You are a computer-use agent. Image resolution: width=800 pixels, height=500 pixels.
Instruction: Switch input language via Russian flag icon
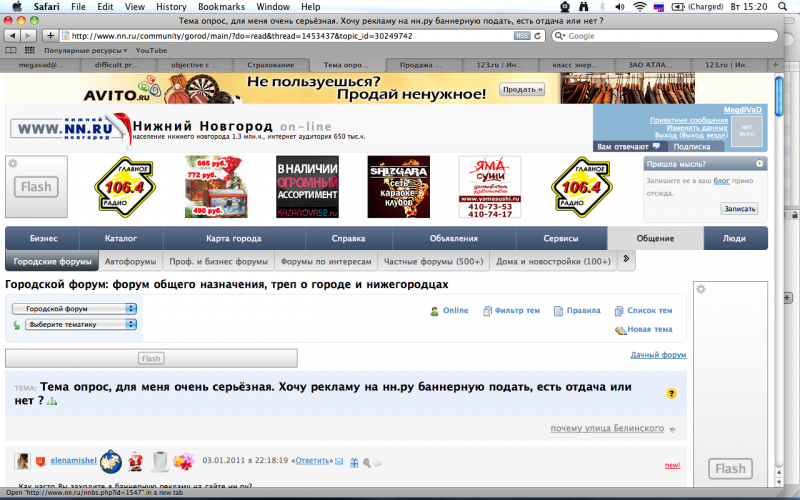click(659, 7)
